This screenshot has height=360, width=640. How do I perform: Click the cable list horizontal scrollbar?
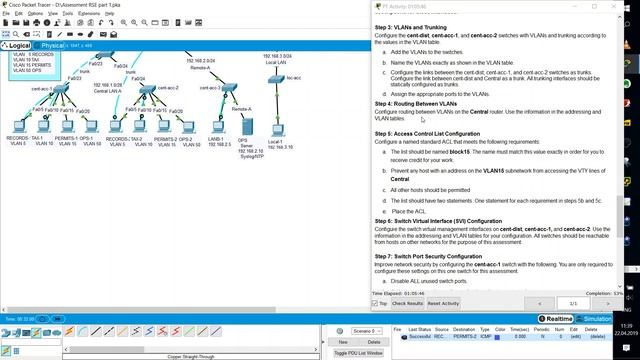tap(107, 349)
